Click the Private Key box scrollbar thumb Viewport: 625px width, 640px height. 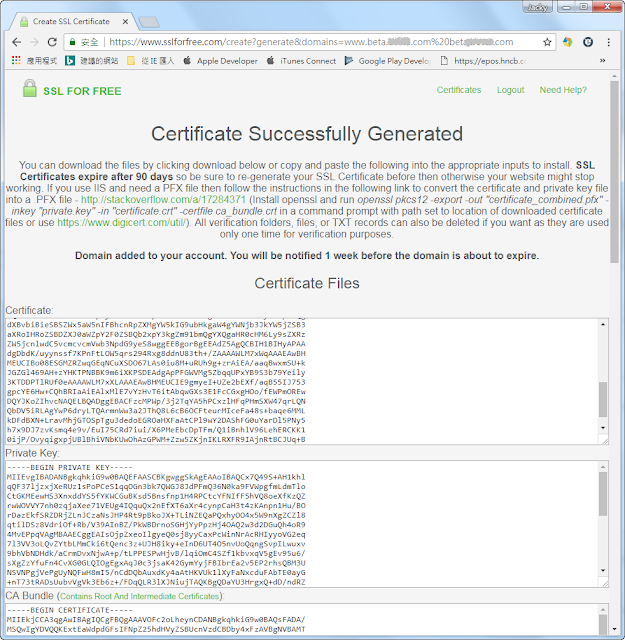[603, 493]
